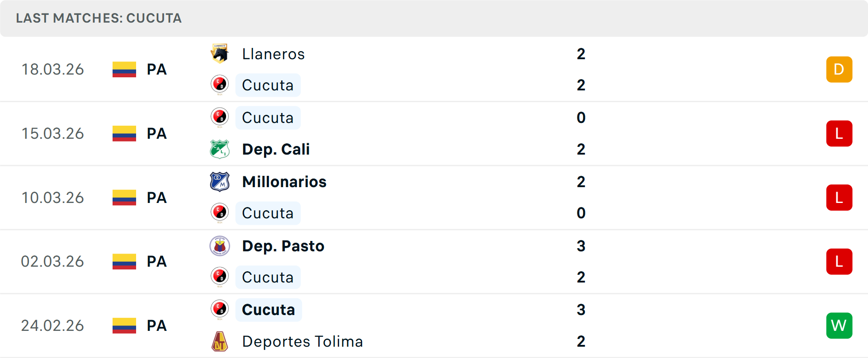The height and width of the screenshot is (358, 868).
Task: Click Cucuta crest in the Llaneros match
Action: tap(220, 85)
